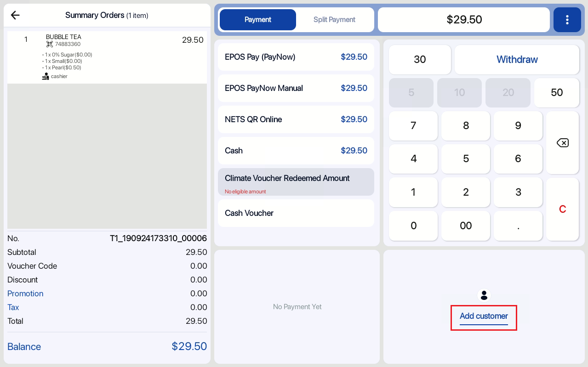Click order number T1_190924173310_00006

(158, 238)
